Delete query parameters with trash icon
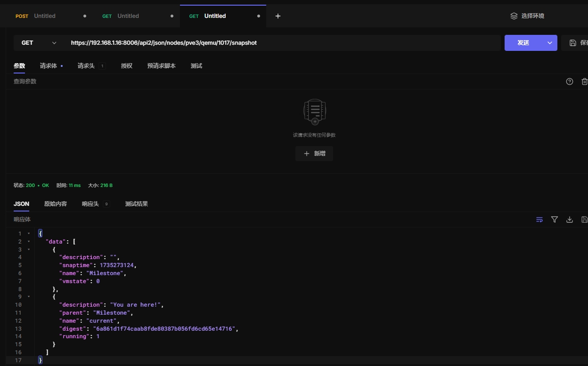 tap(584, 81)
